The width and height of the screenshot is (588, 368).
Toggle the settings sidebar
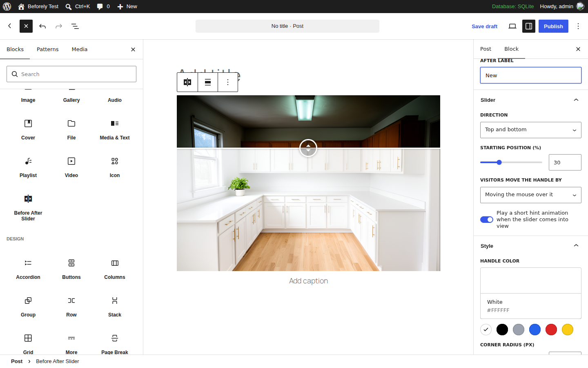529,26
